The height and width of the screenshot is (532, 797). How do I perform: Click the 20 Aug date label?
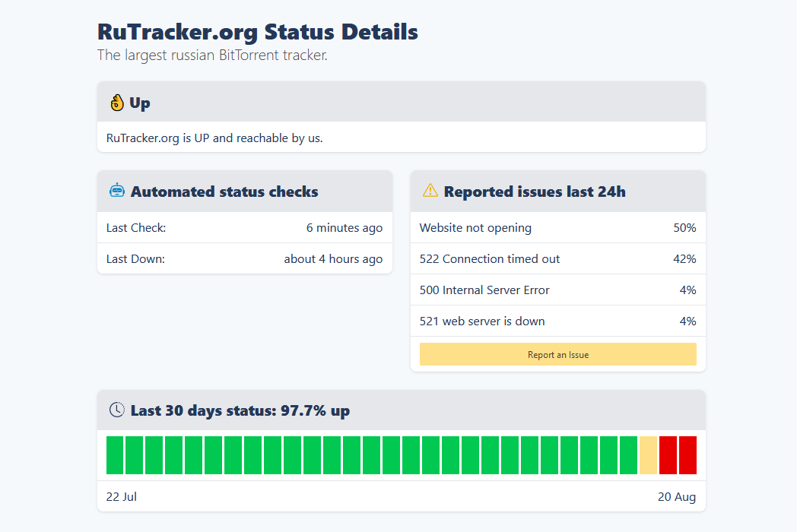[x=677, y=497]
